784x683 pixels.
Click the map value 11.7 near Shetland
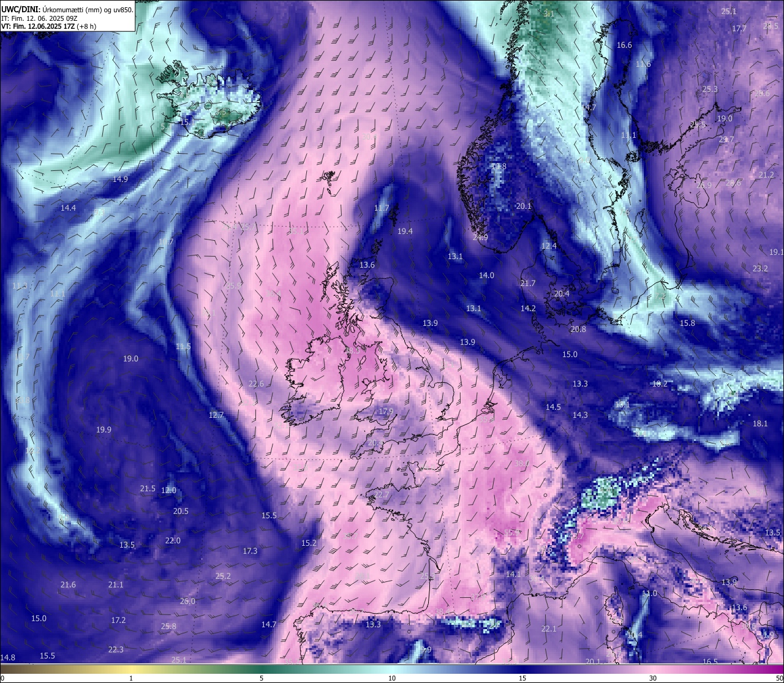click(381, 209)
